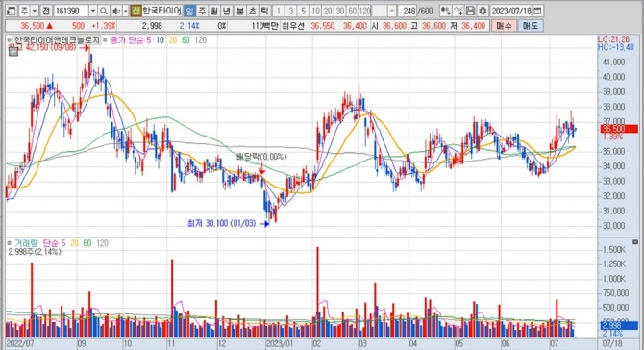Image resolution: width=644 pixels, height=350 pixels.
Task: Select the volume 60 MA legend
Action: pyautogui.click(x=87, y=243)
